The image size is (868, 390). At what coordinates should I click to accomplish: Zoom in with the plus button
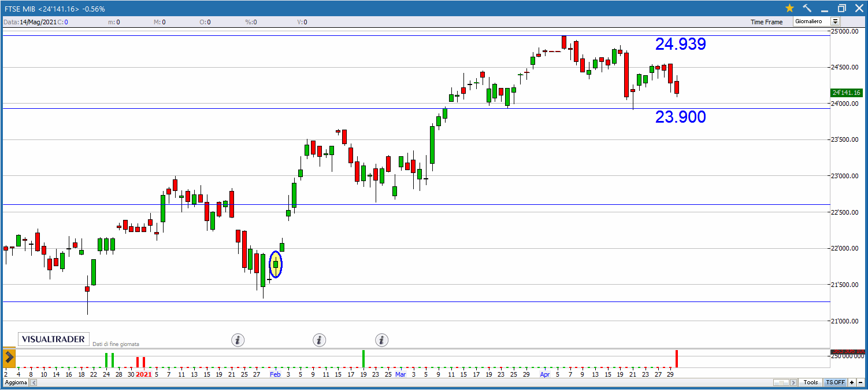[852, 382]
